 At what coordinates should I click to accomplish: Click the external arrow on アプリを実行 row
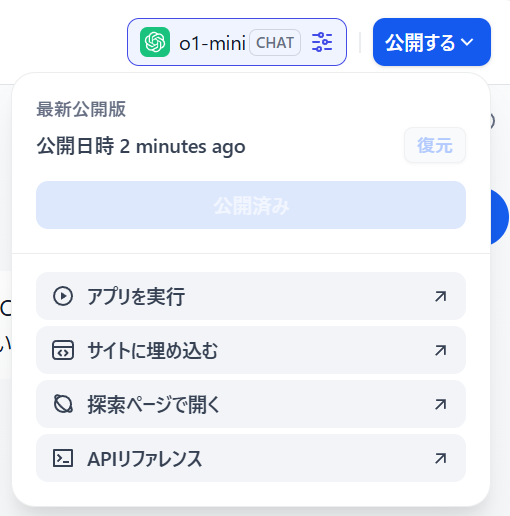pyautogui.click(x=440, y=296)
